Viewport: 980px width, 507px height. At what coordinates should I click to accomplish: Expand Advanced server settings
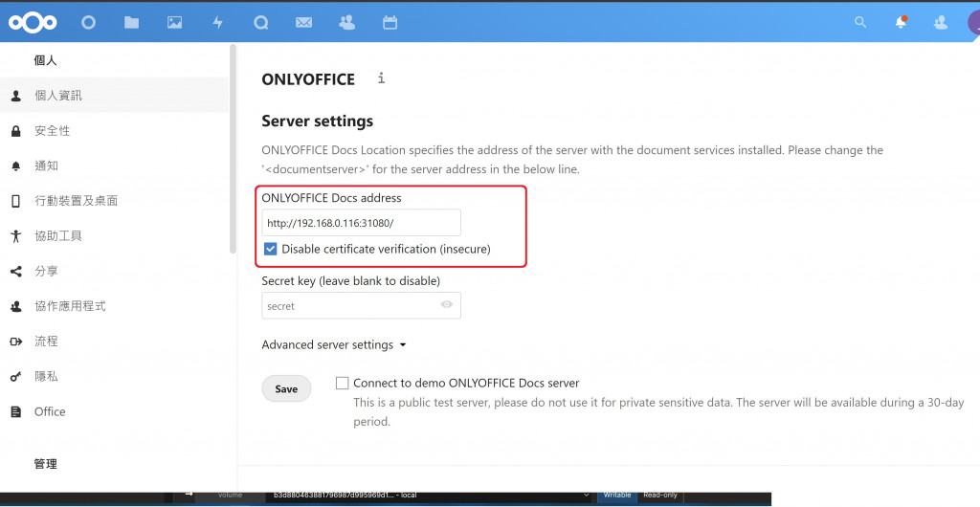pyautogui.click(x=334, y=344)
